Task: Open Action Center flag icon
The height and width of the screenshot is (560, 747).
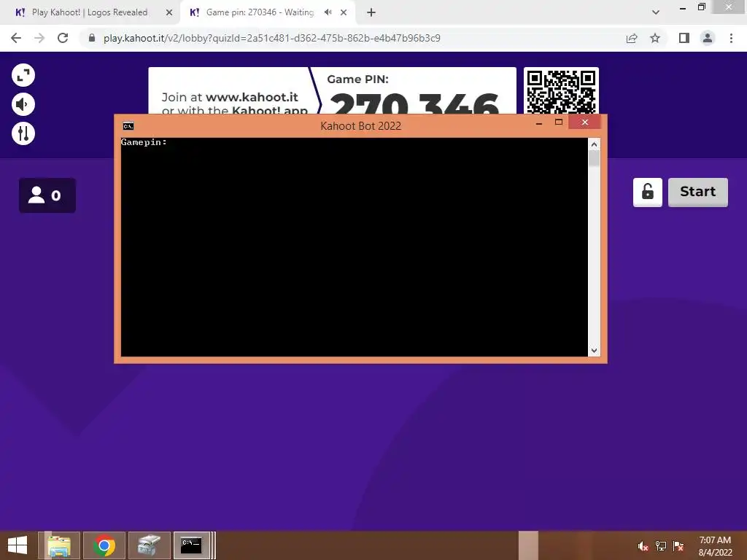Action: click(x=678, y=546)
